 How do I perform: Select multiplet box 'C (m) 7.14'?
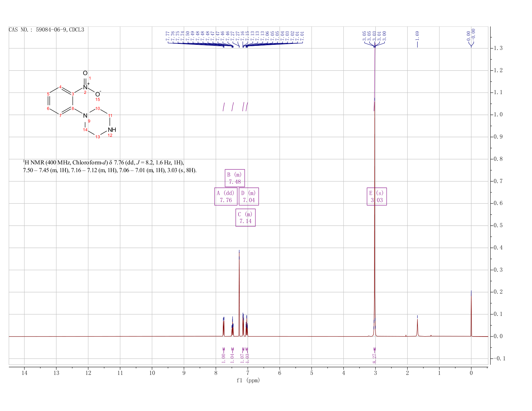(246, 218)
